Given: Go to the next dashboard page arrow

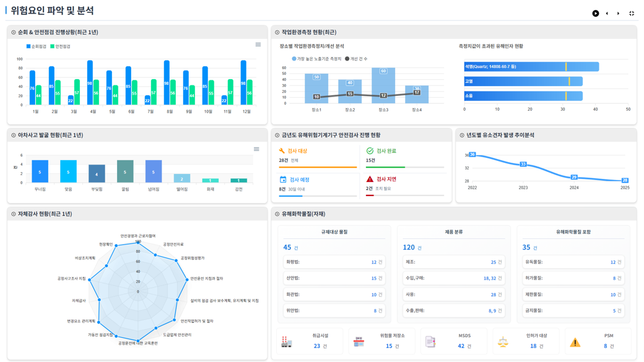Looking at the screenshot, I should [618, 13].
